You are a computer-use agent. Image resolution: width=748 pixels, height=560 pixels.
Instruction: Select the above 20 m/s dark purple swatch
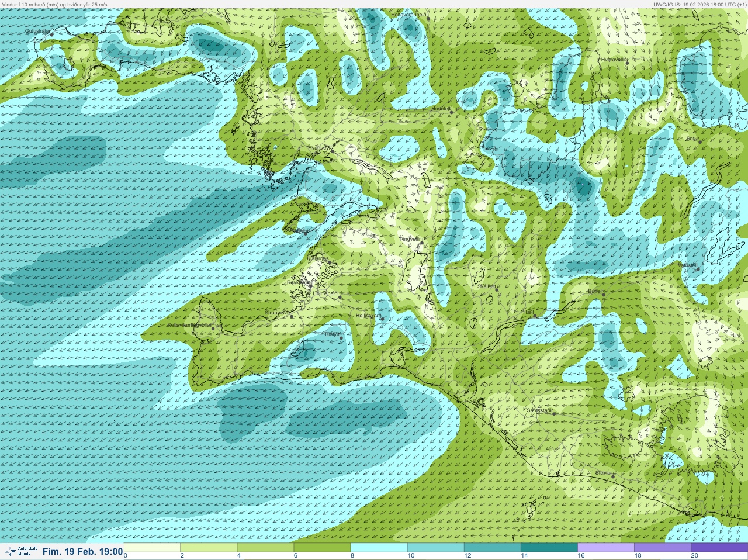(718, 548)
